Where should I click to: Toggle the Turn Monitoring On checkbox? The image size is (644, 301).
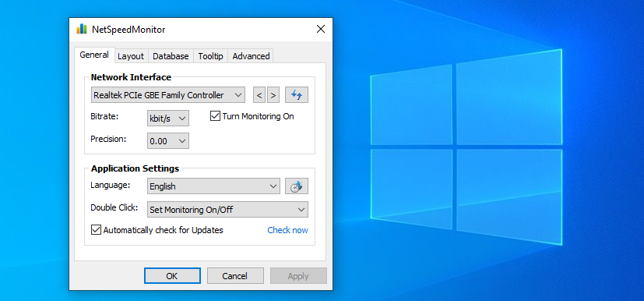click(x=215, y=116)
